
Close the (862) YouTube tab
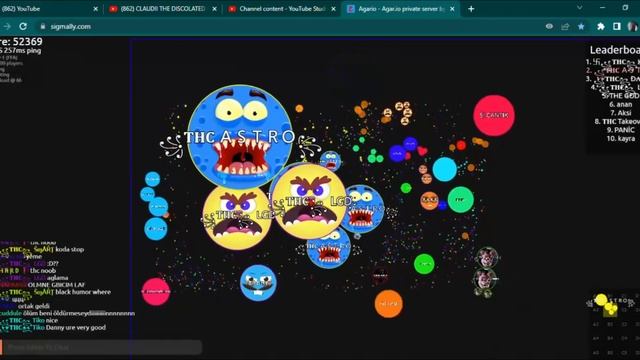(x=96, y=9)
